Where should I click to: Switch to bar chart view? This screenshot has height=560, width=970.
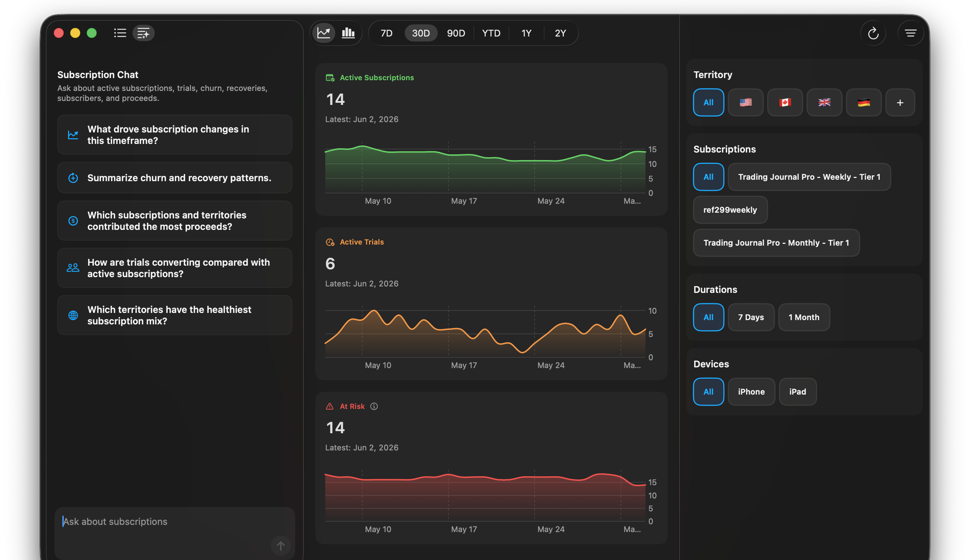point(348,33)
